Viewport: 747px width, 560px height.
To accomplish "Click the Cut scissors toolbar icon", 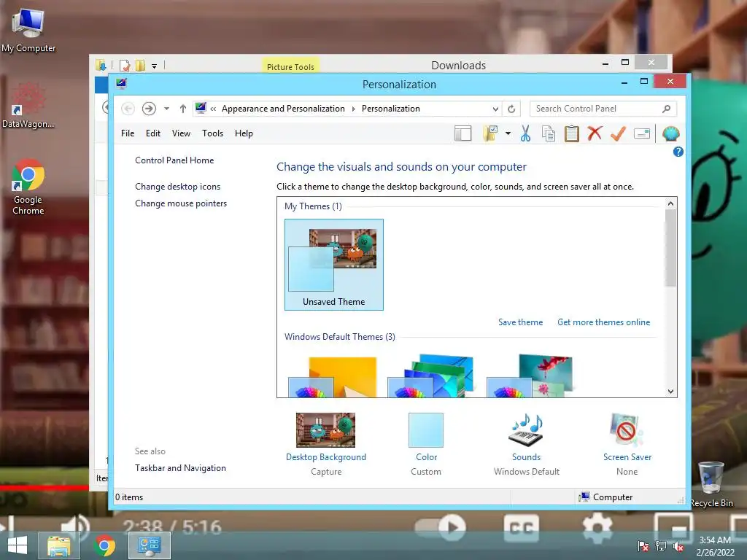I will click(x=525, y=134).
